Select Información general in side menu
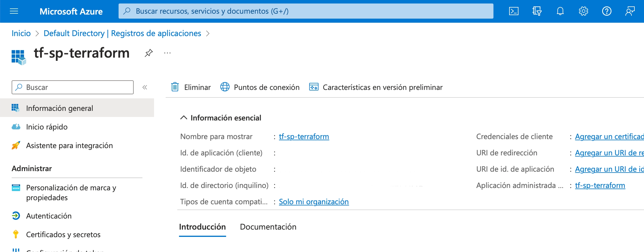The width and height of the screenshot is (644, 252). point(77,108)
